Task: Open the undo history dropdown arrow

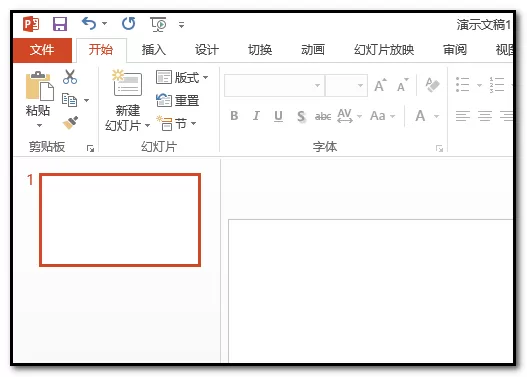Action: point(105,24)
